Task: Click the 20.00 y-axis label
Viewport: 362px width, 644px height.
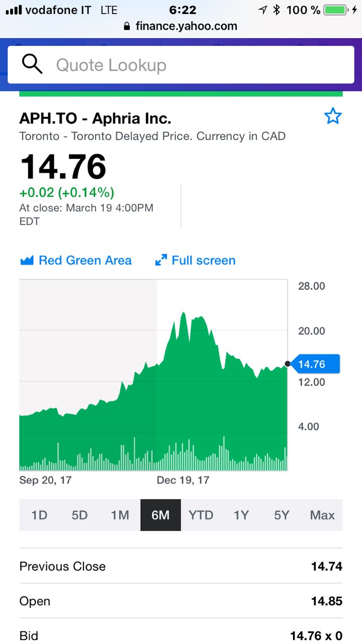Action: point(312,331)
